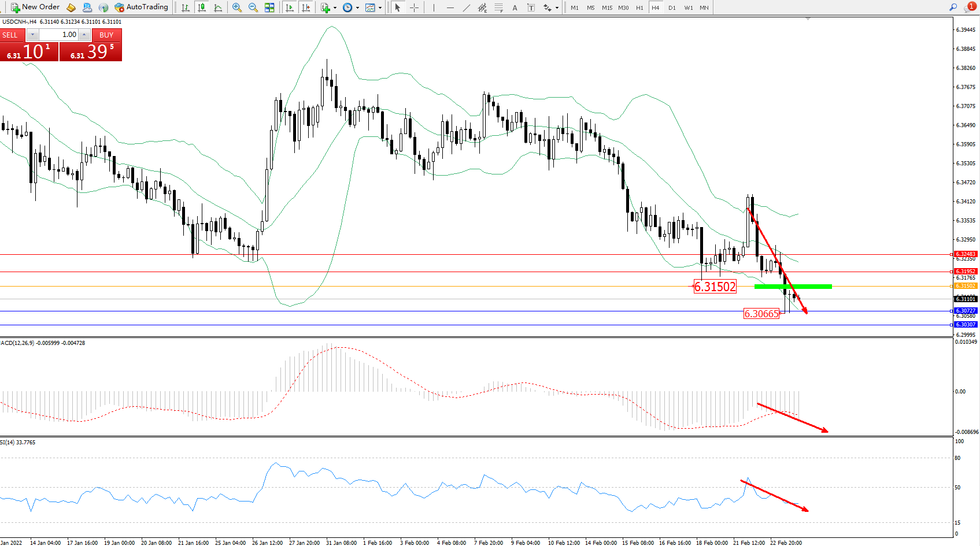The image size is (980, 546).
Task: Toggle the Chart Shift button
Action: (306, 8)
